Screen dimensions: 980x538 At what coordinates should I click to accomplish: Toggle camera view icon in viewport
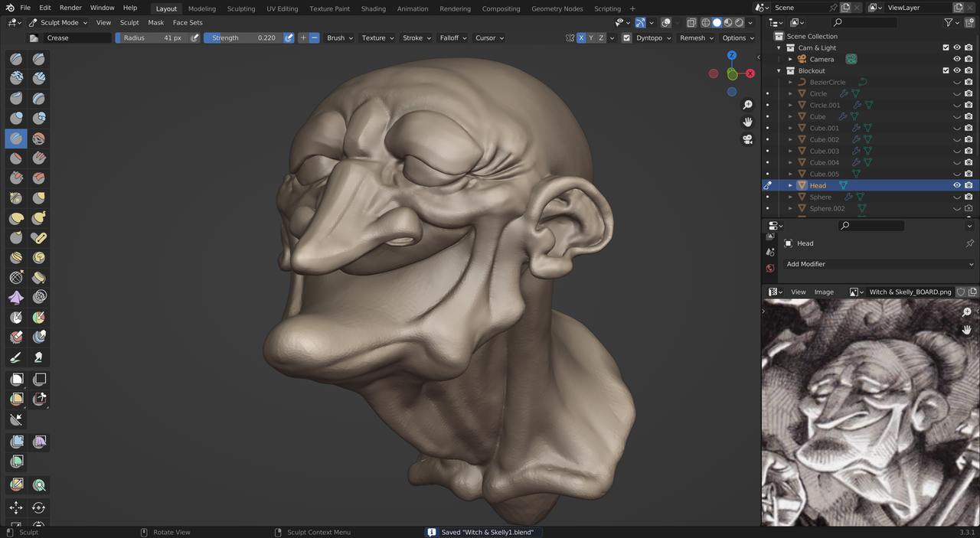click(748, 139)
